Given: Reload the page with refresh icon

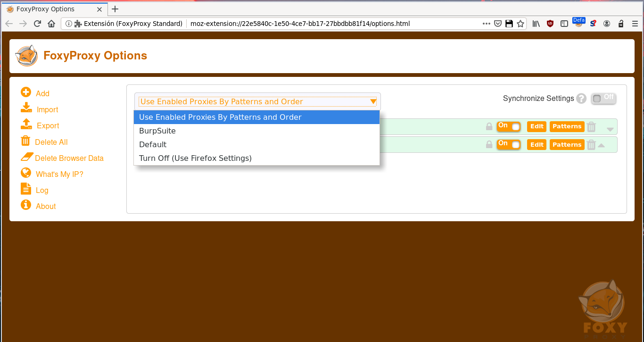Looking at the screenshot, I should pyautogui.click(x=37, y=24).
